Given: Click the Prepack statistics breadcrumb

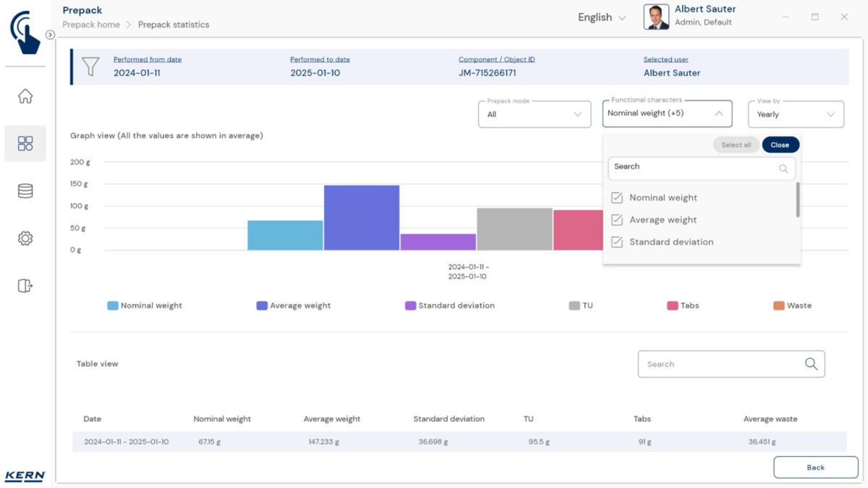Looking at the screenshot, I should [x=174, y=25].
